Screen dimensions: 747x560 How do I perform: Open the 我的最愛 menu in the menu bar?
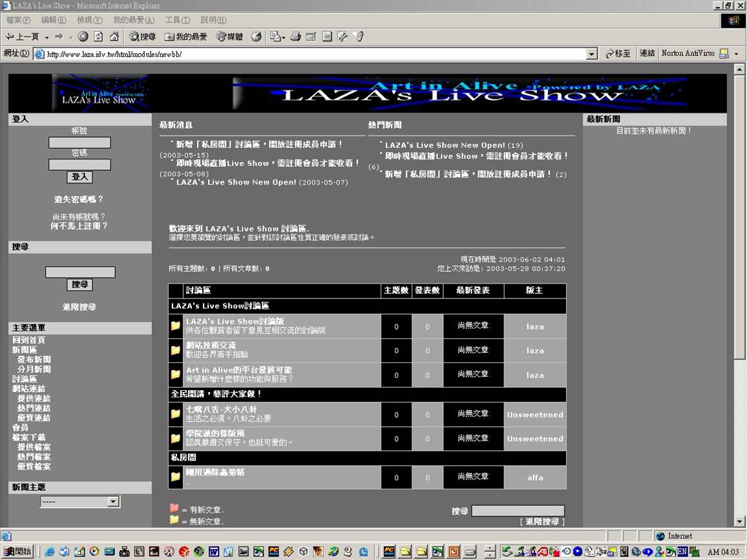(x=133, y=20)
